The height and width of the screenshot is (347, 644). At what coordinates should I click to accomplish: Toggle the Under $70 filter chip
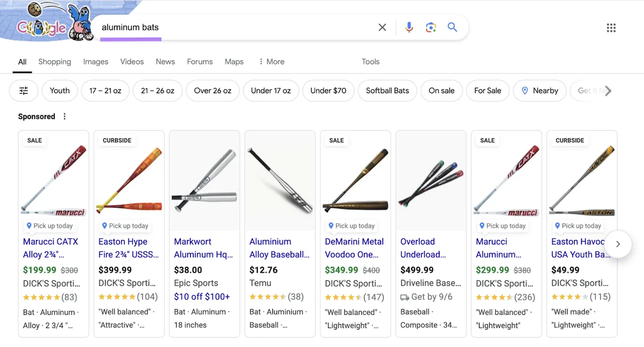click(x=328, y=91)
